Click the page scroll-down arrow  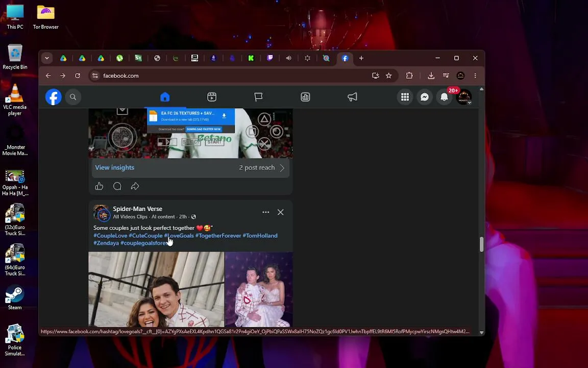coord(481,333)
